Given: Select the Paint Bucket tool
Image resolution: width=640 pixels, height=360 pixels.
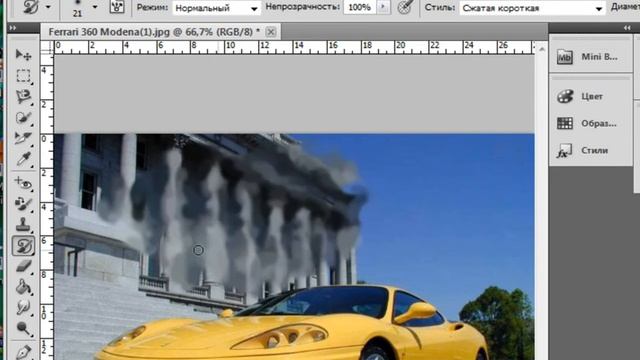Looking at the screenshot, I should (23, 287).
